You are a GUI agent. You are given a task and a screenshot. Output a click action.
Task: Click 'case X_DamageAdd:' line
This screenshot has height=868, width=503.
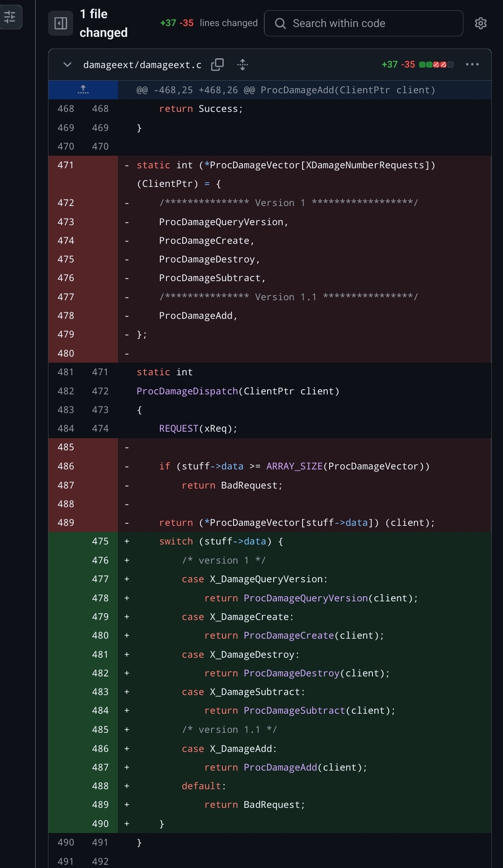(x=229, y=749)
